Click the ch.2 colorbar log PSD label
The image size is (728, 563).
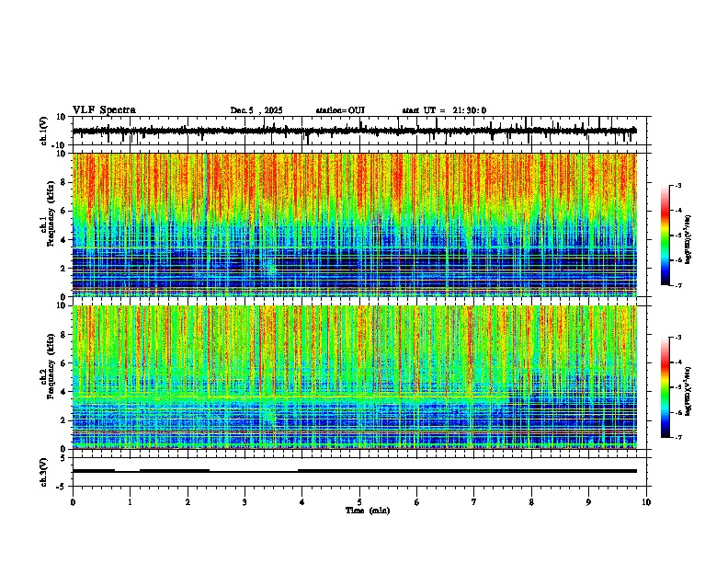688,391
